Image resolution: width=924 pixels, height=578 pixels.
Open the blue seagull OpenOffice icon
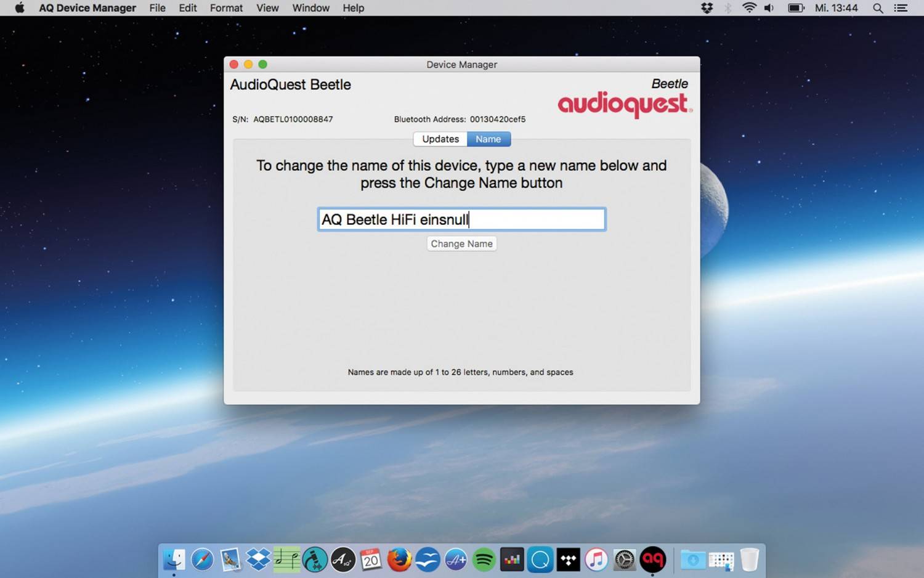pos(428,560)
